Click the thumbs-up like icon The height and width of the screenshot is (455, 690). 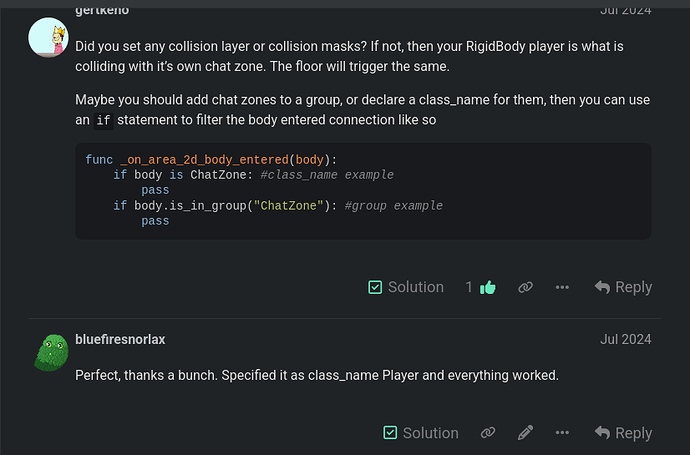(x=488, y=287)
